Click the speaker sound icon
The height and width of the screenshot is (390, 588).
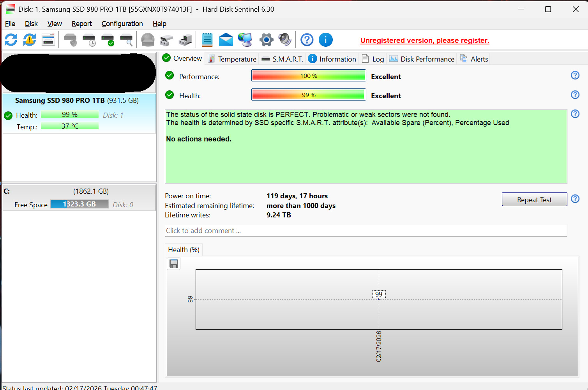click(x=285, y=40)
